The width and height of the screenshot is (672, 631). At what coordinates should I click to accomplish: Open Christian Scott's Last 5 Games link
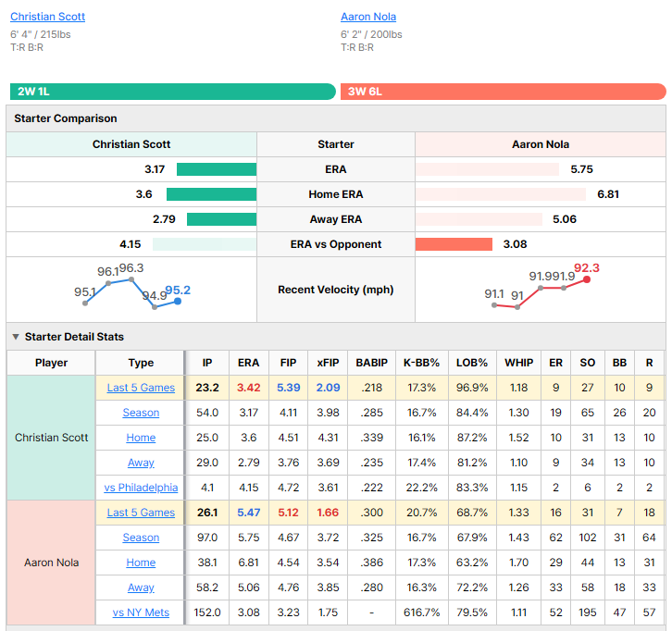(141, 388)
